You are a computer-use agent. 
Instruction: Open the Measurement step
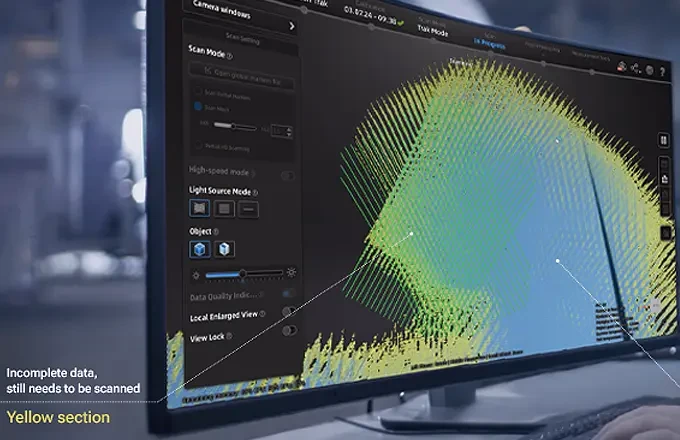591,56
